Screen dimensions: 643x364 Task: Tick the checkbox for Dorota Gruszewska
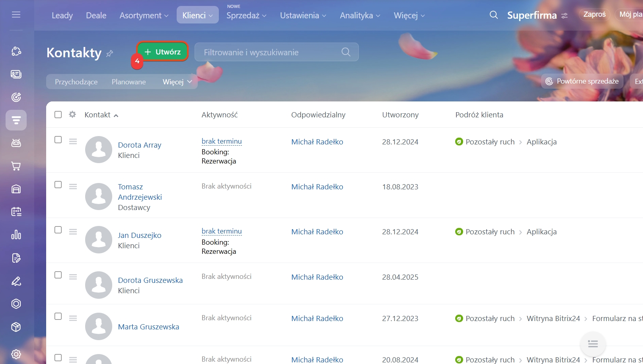pos(58,275)
